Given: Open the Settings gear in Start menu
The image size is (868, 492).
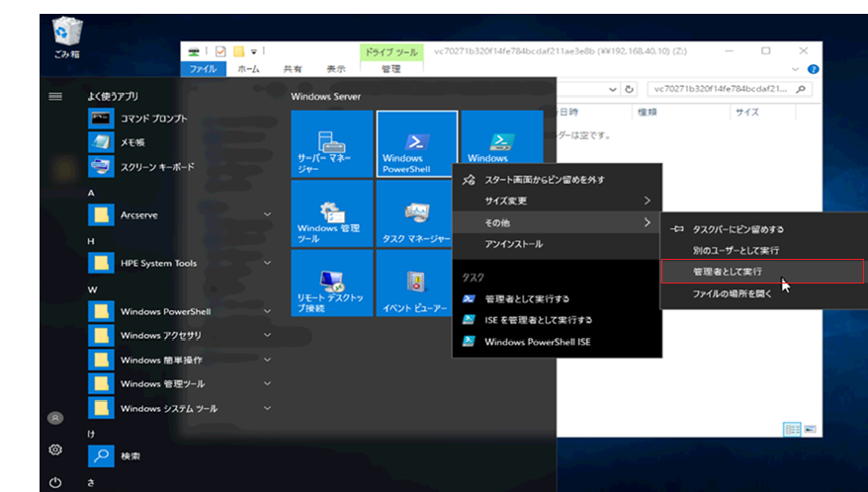Looking at the screenshot, I should 55,450.
